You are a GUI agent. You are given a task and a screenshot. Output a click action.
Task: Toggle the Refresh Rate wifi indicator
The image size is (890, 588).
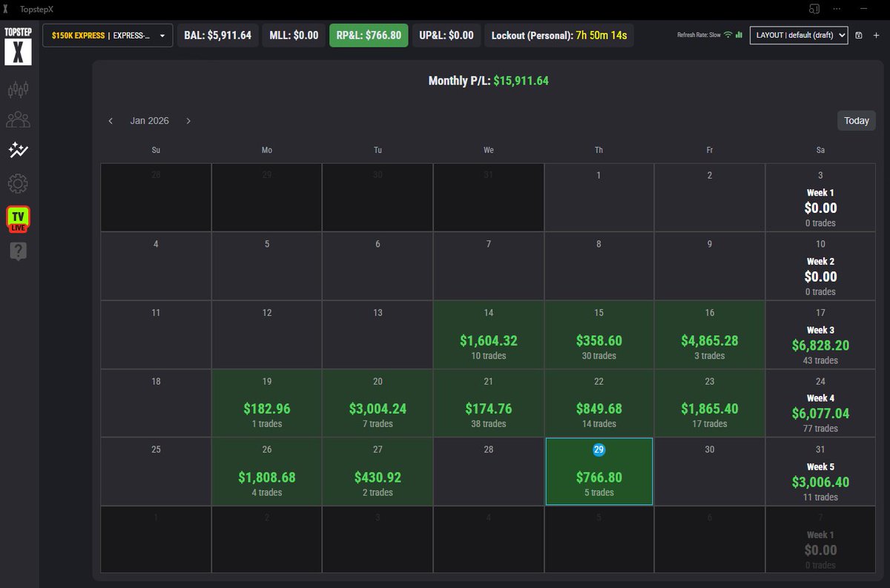[x=728, y=33]
